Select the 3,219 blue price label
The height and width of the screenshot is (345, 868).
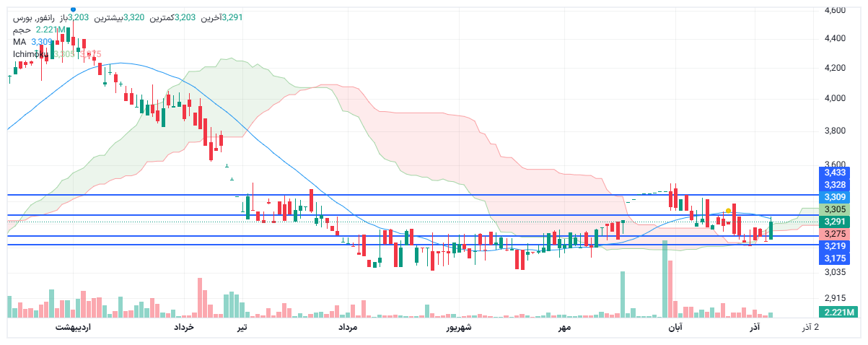(834, 246)
